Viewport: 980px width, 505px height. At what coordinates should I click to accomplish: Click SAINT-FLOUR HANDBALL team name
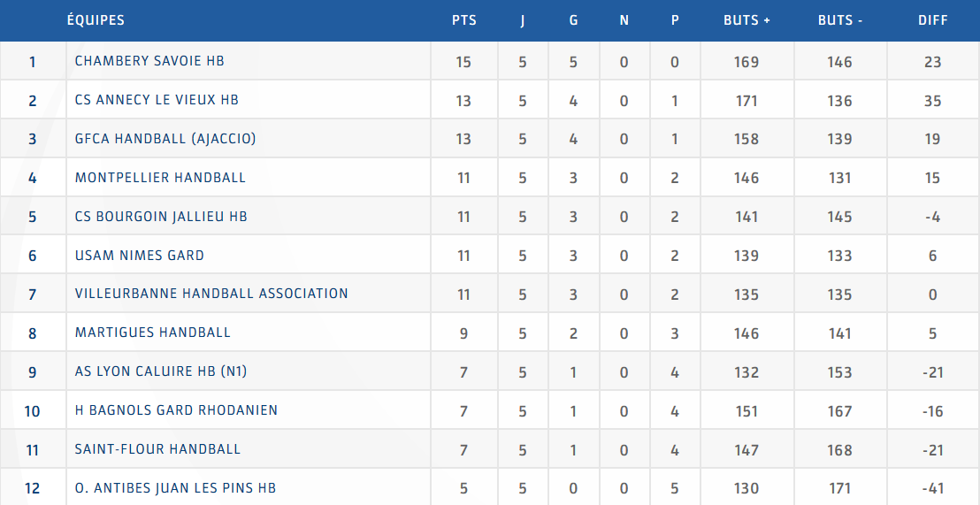[x=157, y=449]
